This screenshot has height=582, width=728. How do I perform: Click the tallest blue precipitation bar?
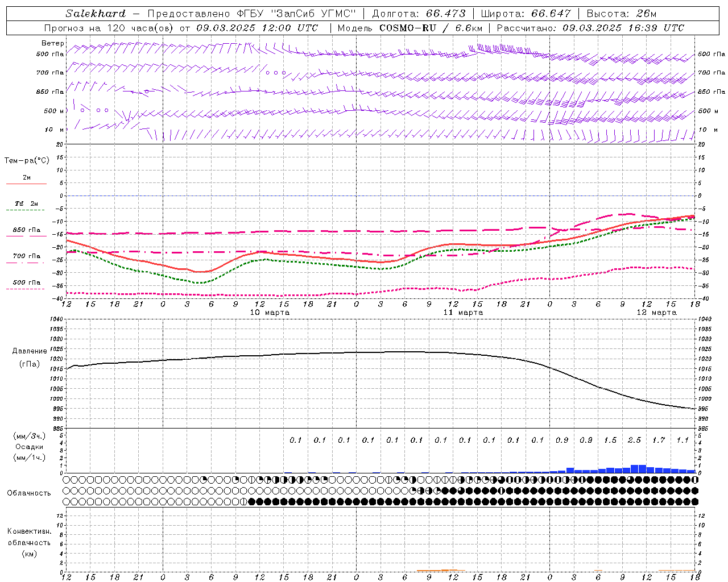click(639, 469)
